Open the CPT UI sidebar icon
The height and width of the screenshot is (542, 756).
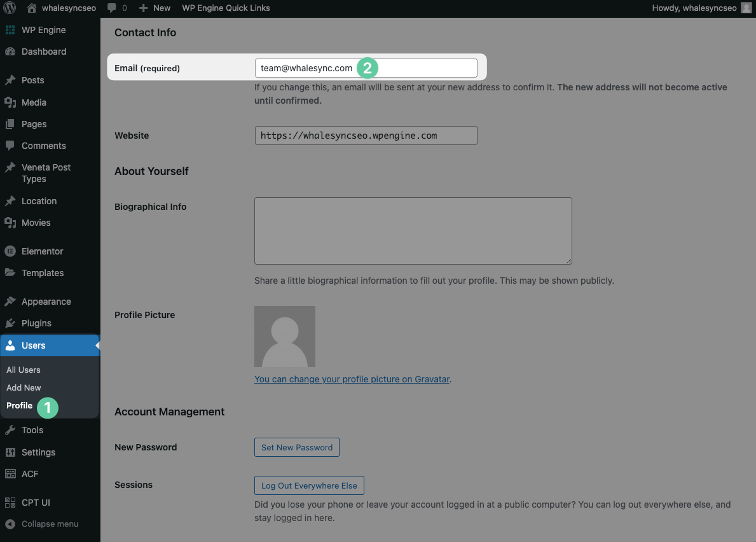tap(10, 503)
